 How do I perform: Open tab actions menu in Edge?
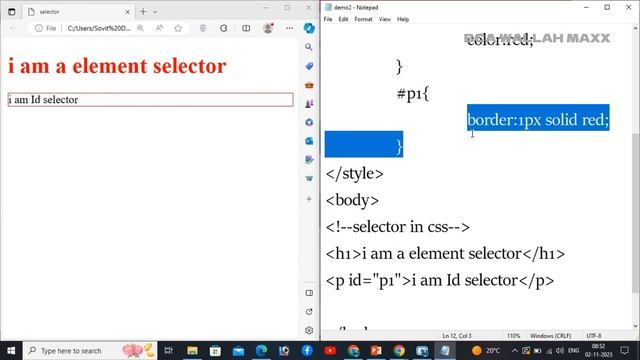pos(11,12)
